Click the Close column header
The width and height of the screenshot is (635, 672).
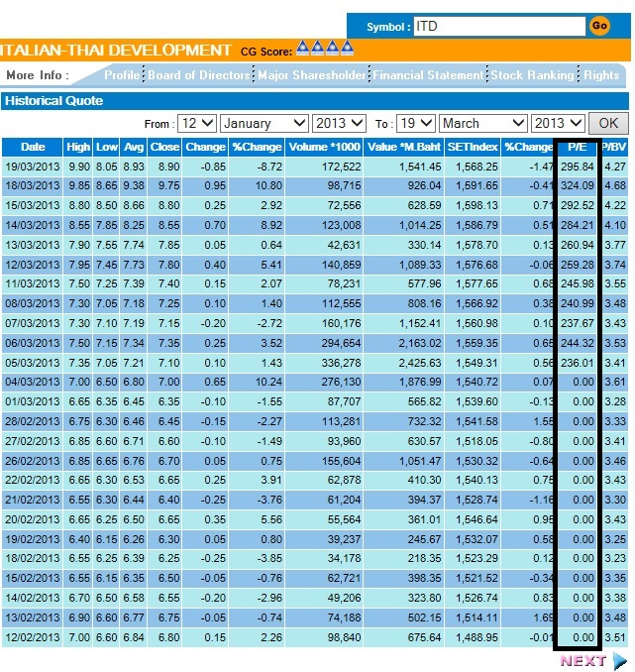click(164, 147)
